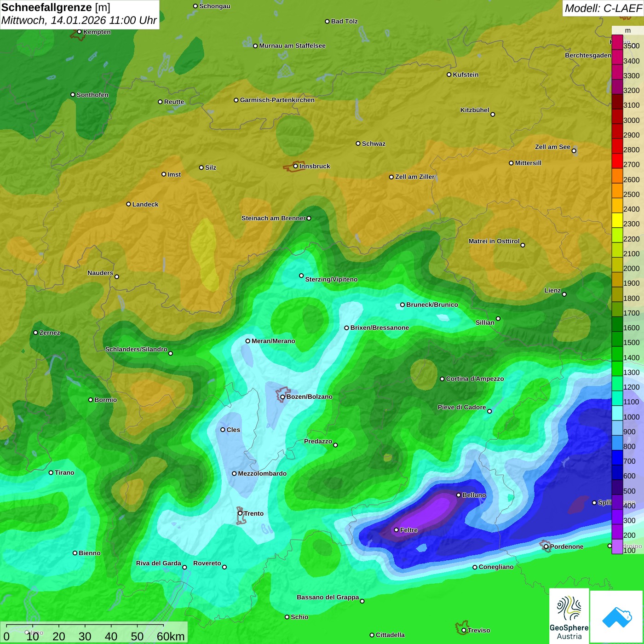Click the Lienz location marker
Screen dimensions: 644x644
pyautogui.click(x=564, y=294)
